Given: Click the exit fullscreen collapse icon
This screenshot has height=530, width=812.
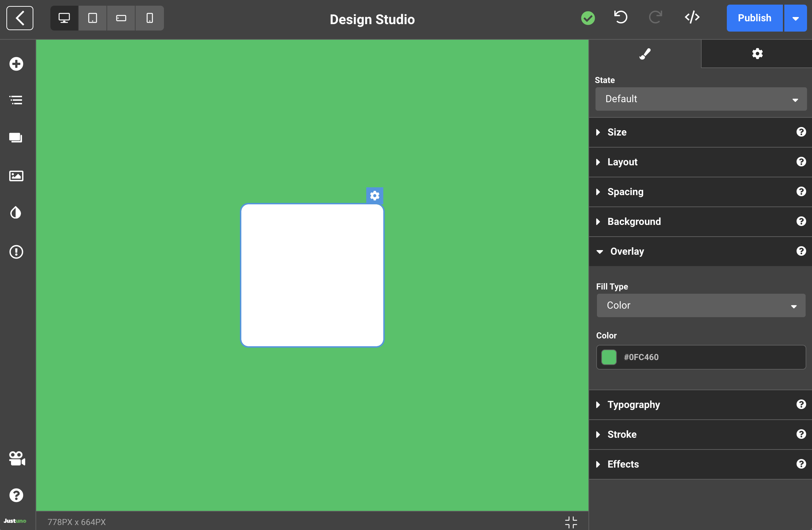Looking at the screenshot, I should pyautogui.click(x=571, y=522).
